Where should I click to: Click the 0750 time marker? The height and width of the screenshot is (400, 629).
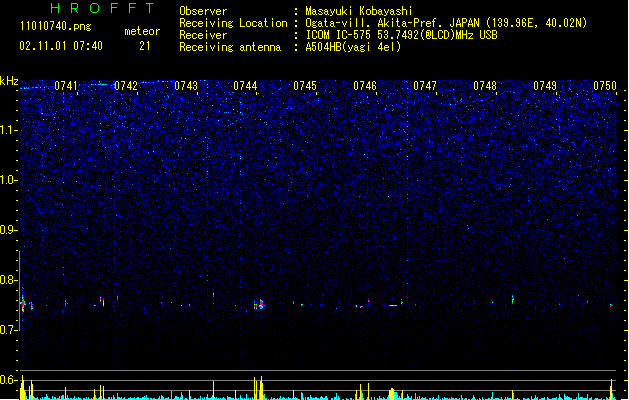point(605,86)
